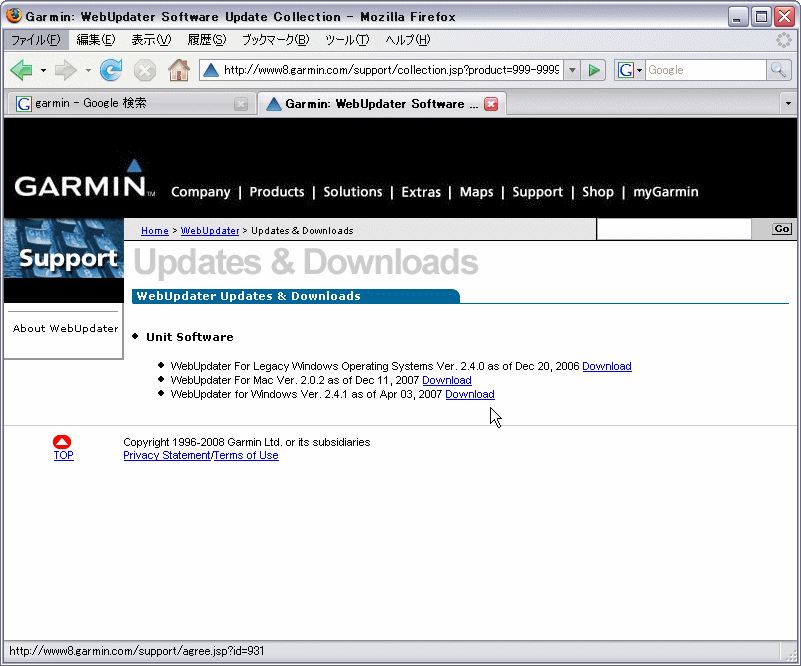
Task: Click the WebUpdater breadcrumb link
Action: coord(210,231)
